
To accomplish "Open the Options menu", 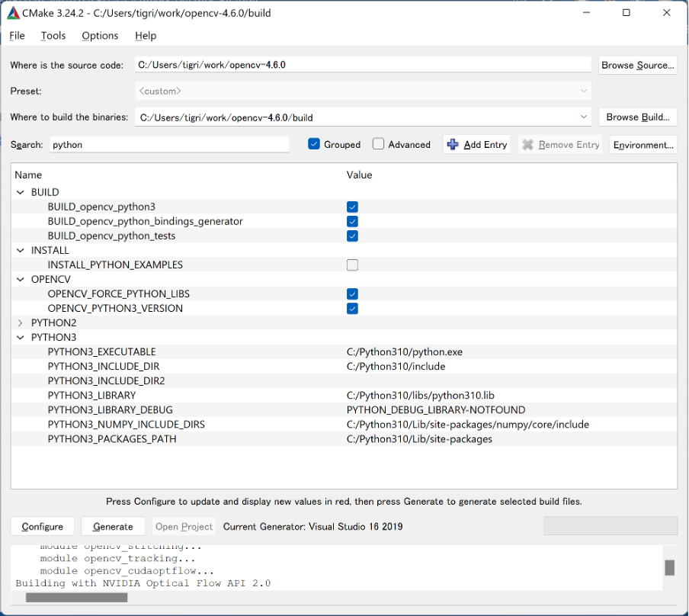I will click(x=99, y=36).
